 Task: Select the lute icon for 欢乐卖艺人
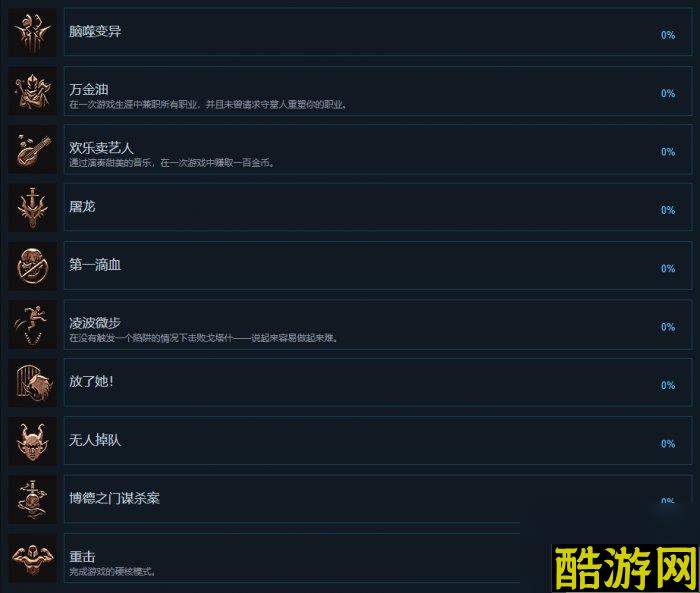pyautogui.click(x=33, y=150)
